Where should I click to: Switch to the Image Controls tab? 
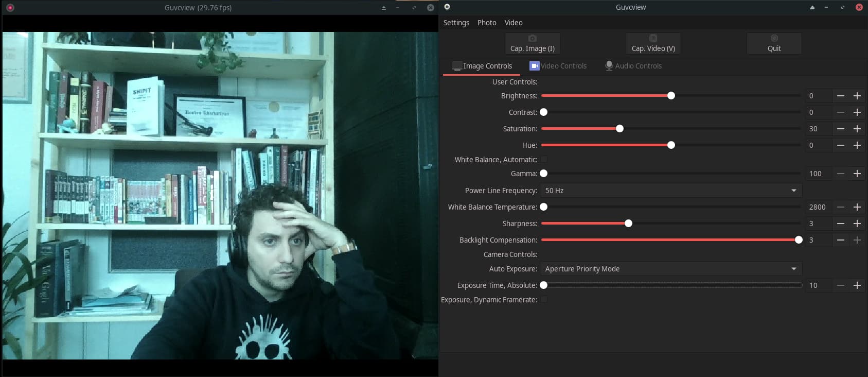[482, 66]
